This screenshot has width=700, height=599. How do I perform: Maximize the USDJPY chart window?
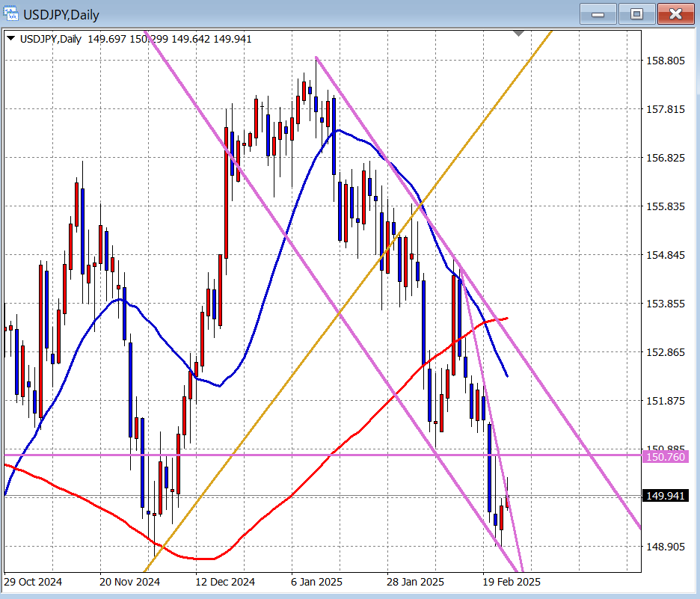coord(636,13)
